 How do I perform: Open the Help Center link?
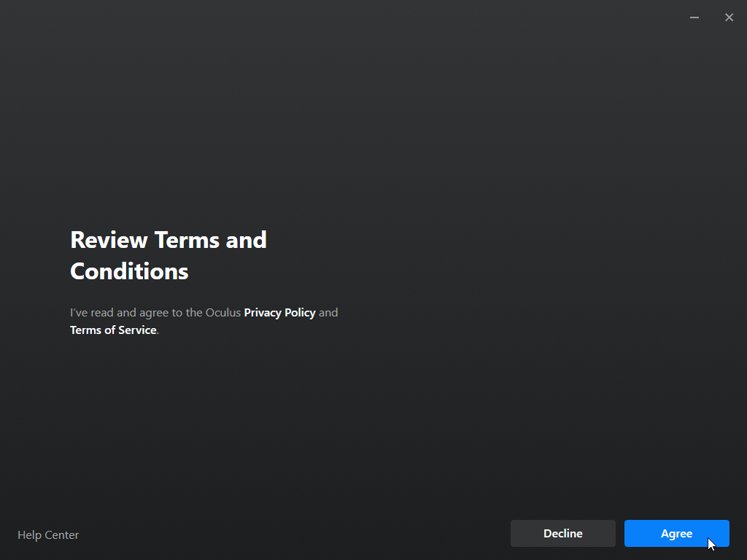coord(48,535)
